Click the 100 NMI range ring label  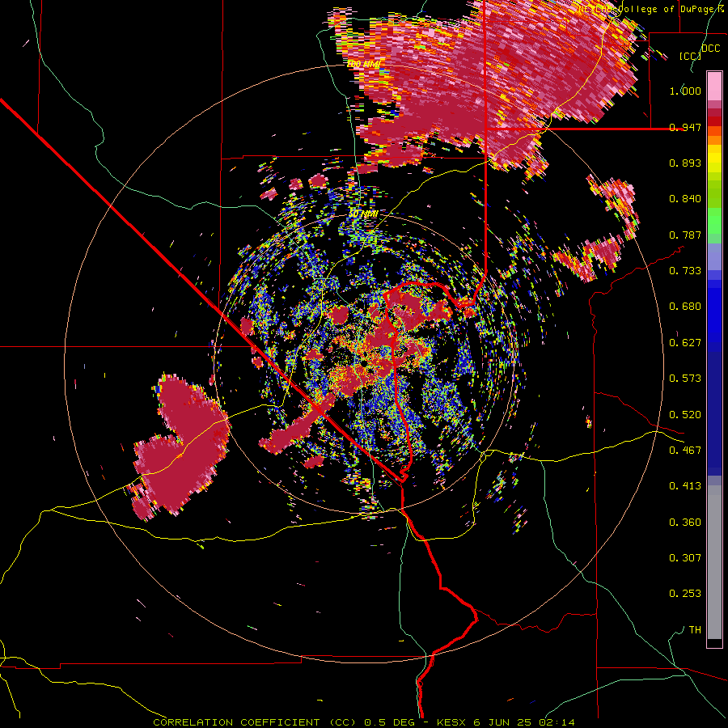[363, 64]
